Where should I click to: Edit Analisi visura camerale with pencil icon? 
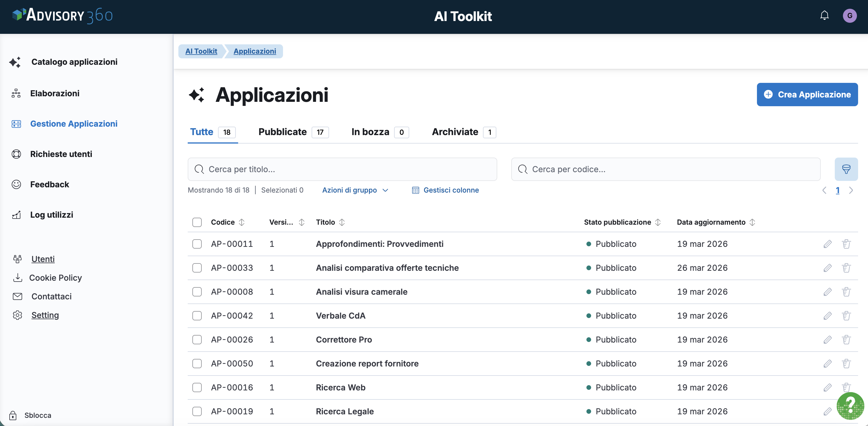(x=827, y=292)
